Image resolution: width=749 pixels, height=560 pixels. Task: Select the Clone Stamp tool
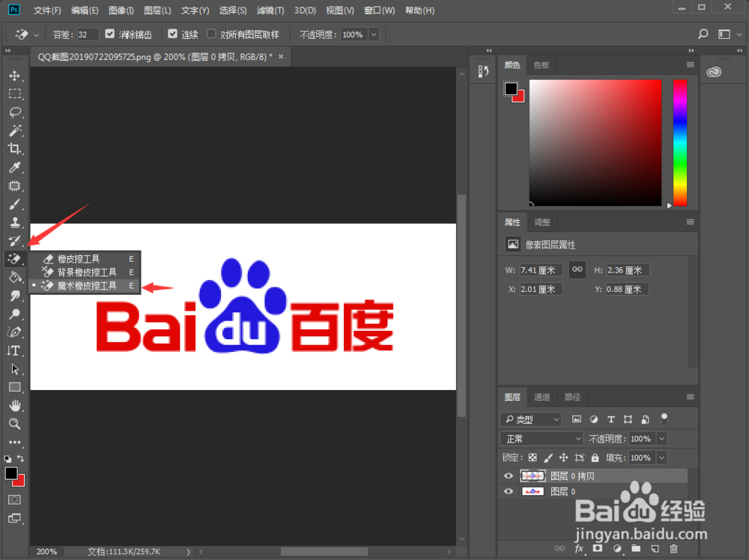15,222
